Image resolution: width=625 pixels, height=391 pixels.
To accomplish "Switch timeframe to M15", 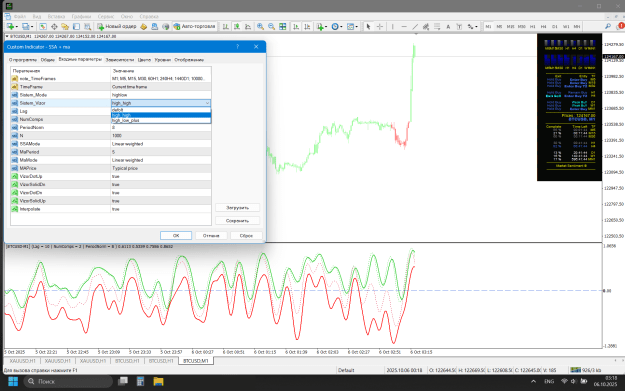I will (x=510, y=26).
